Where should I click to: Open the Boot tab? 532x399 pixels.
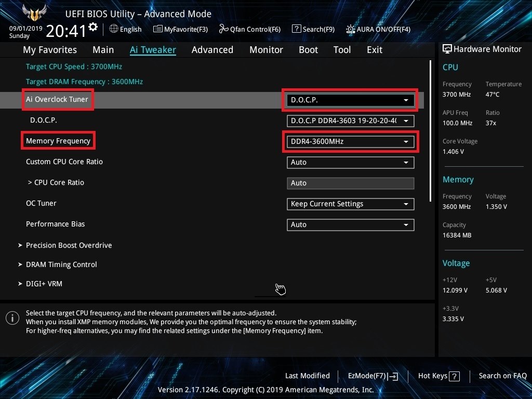pos(308,50)
